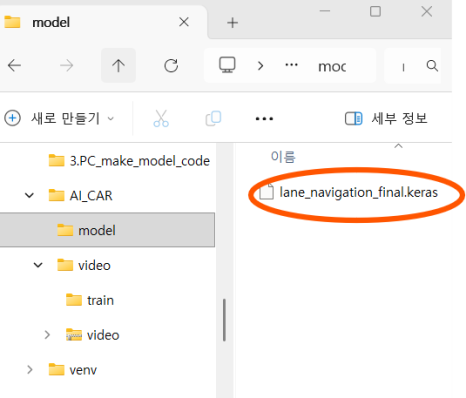This screenshot has width=466, height=398.
Task: Click the navigation pane scrollbar
Action: [x=224, y=320]
